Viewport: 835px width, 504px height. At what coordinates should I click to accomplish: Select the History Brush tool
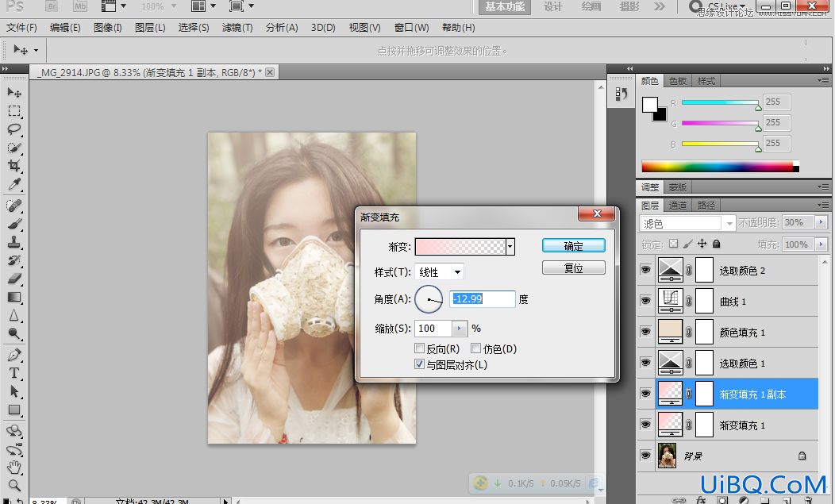pyautogui.click(x=14, y=260)
